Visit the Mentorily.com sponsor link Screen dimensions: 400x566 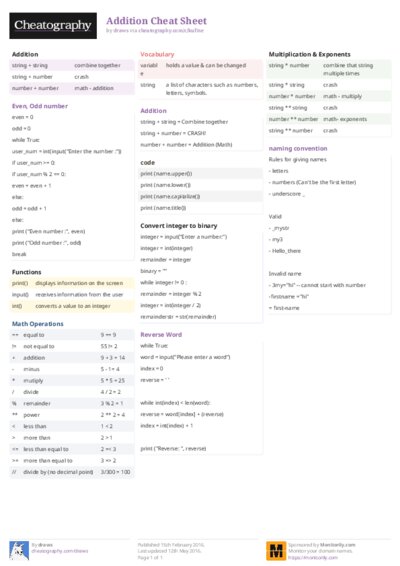click(338, 545)
